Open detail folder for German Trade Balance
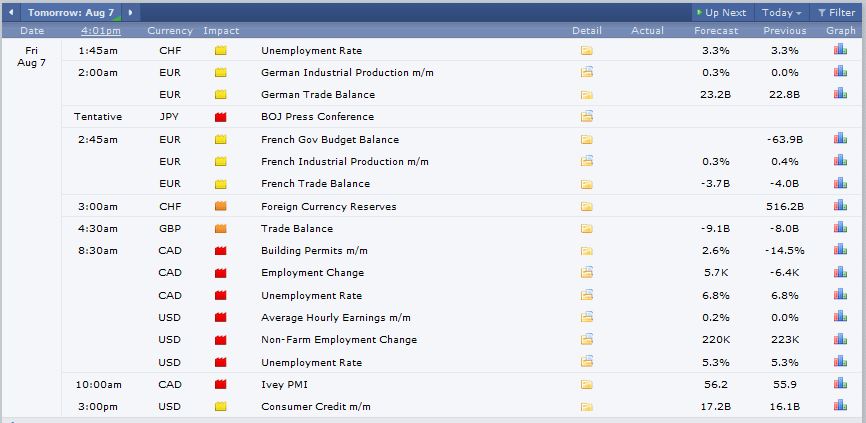The width and height of the screenshot is (866, 423). click(x=586, y=95)
